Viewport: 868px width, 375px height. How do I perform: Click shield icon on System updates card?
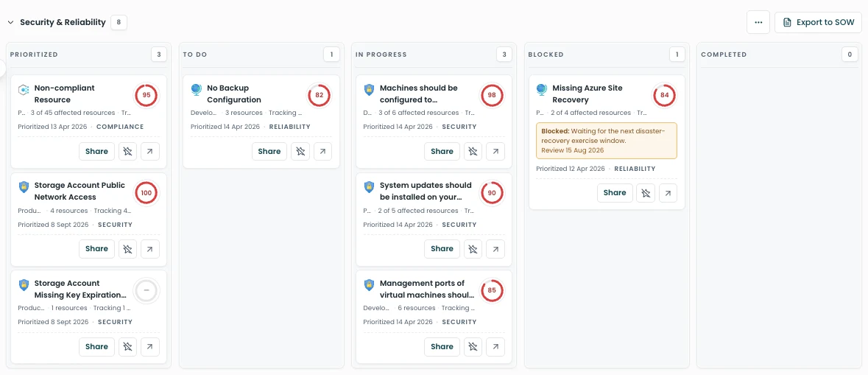point(369,186)
